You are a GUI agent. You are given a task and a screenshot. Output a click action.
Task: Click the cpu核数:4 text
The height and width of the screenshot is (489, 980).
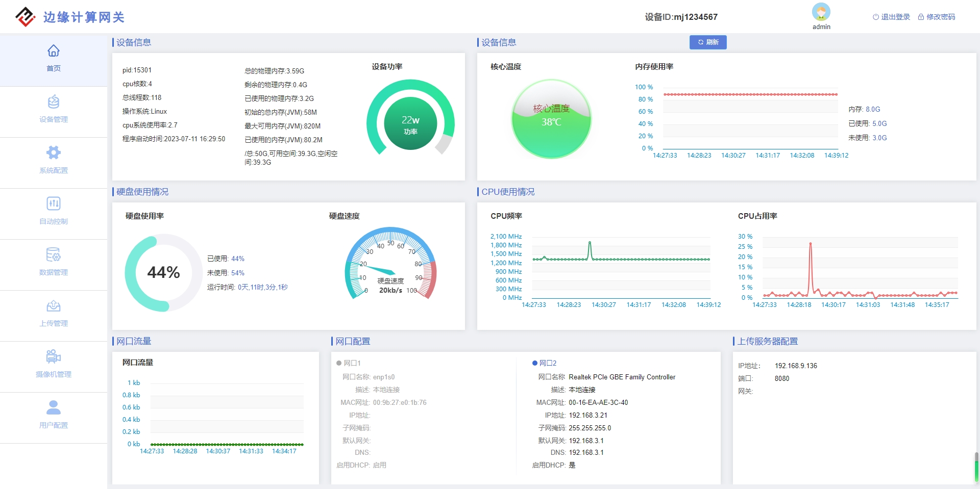[x=137, y=84]
